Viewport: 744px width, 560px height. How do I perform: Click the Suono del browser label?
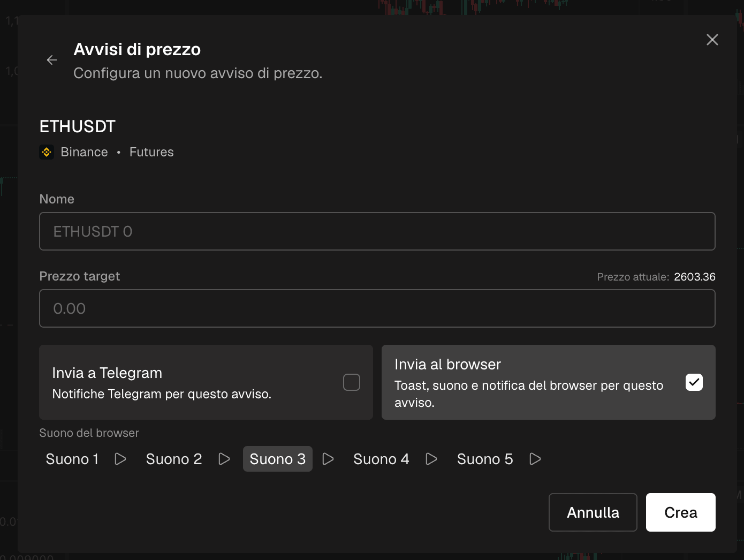tap(89, 433)
